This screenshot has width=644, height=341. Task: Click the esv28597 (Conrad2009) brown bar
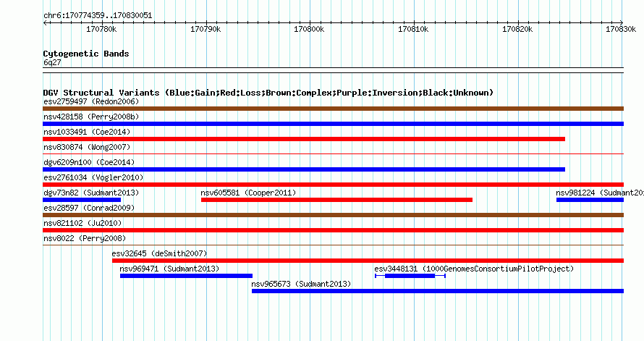[x=333, y=215]
